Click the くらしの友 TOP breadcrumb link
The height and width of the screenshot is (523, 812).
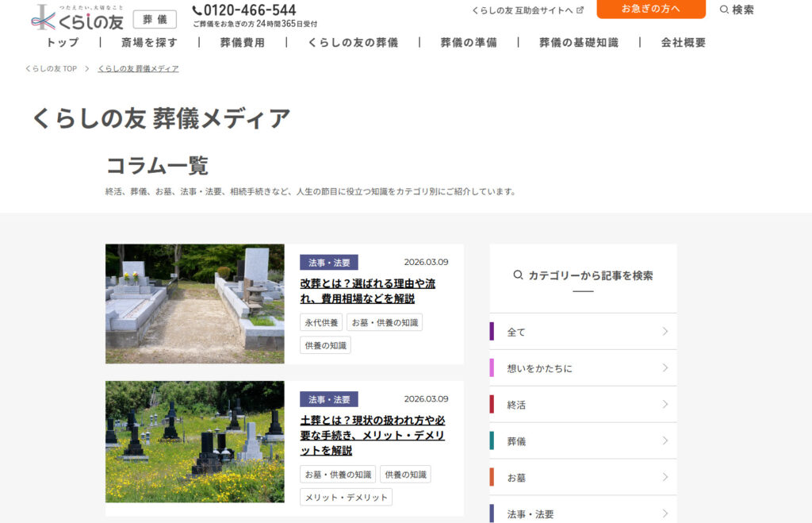point(51,69)
